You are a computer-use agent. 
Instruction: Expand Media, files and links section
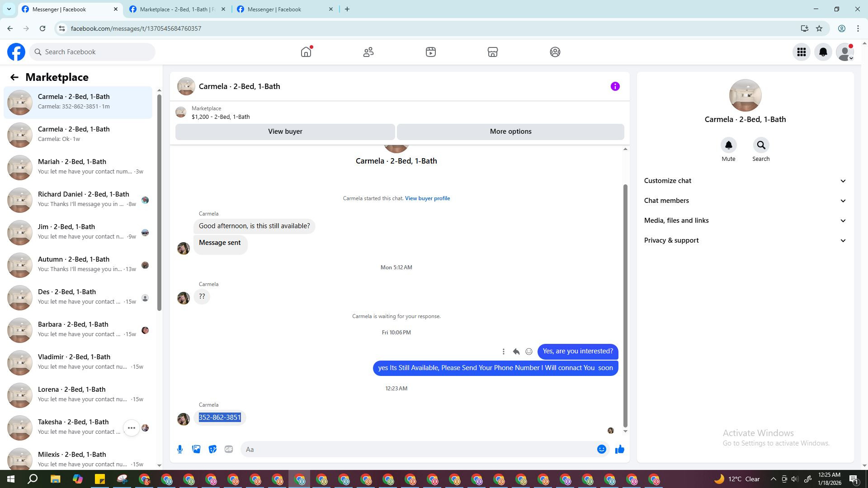pos(745,221)
